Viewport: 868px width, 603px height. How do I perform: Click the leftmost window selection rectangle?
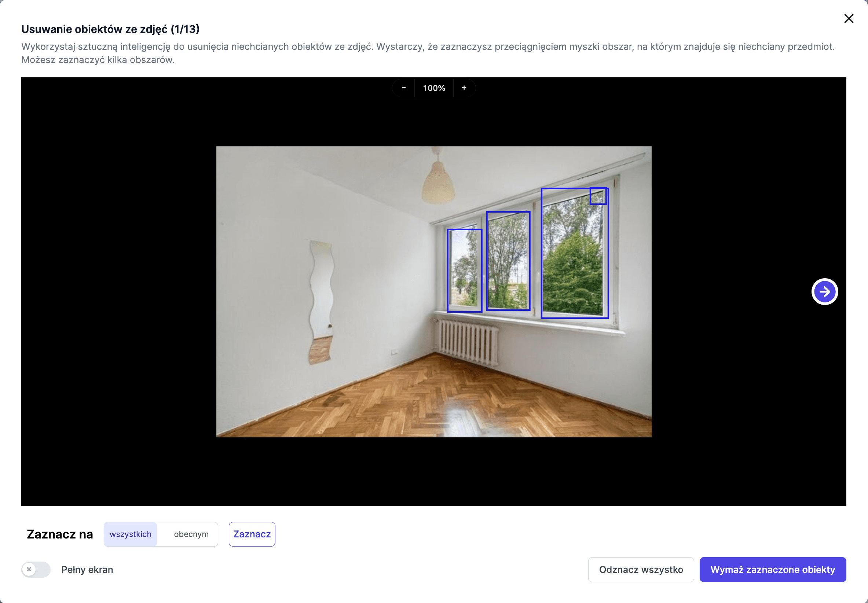(464, 271)
